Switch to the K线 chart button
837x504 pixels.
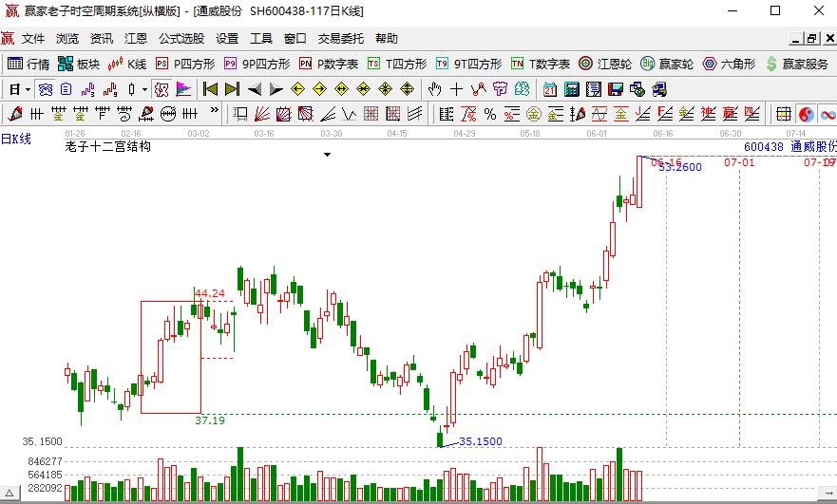[127, 64]
